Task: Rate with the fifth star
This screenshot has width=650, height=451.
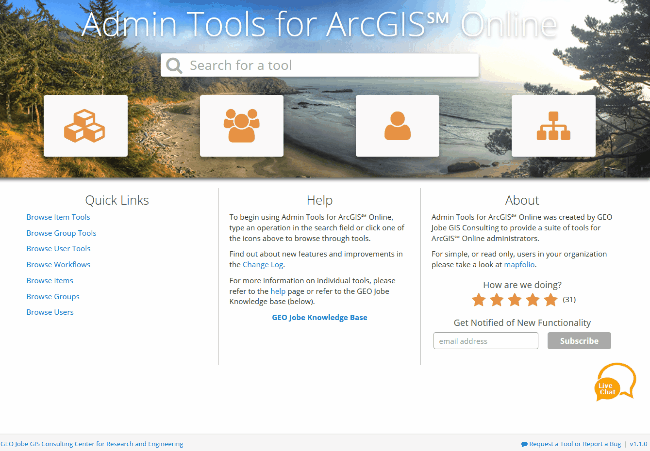Action: [551, 299]
